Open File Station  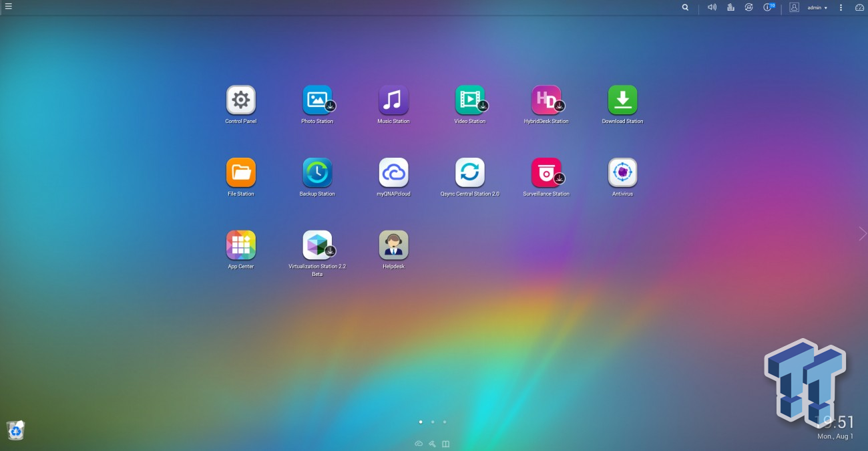coord(240,173)
